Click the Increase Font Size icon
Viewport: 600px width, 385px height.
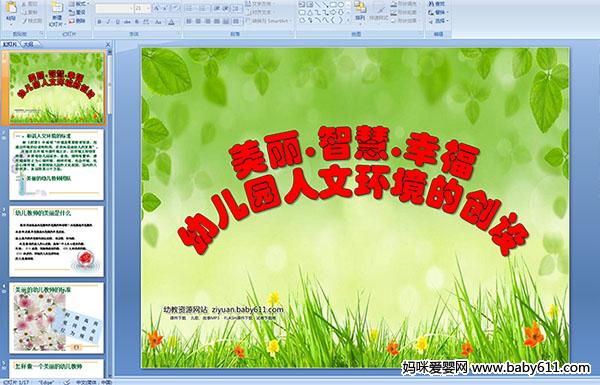pos(157,8)
